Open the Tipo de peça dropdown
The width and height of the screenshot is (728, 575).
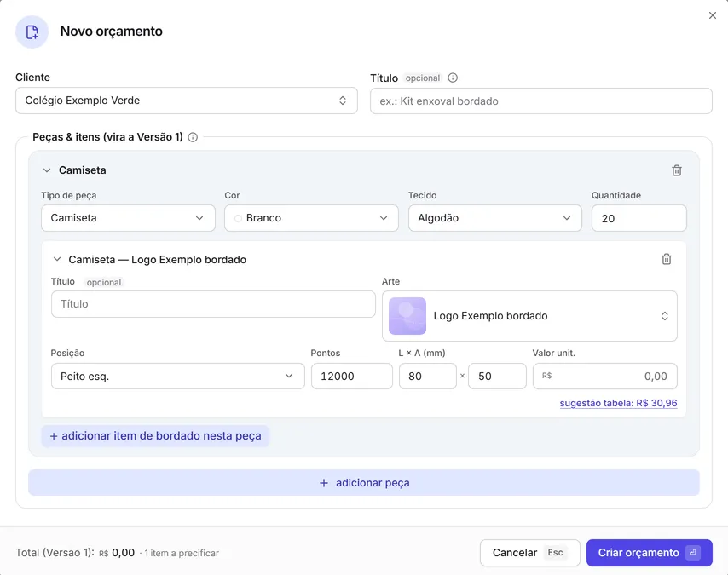[128, 218]
